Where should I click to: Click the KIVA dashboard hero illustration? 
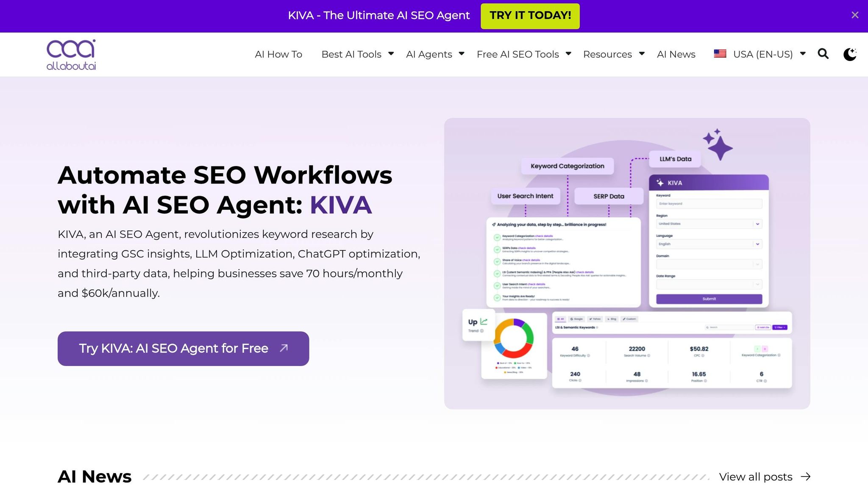coord(627,263)
